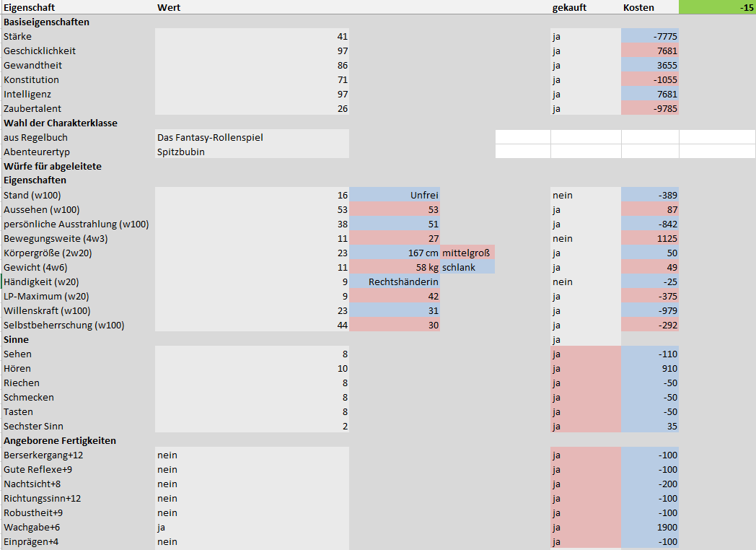The height and width of the screenshot is (550, 756).
Task: Open the Abenteurertyp cell with "Spitzbubin"
Action: point(252,152)
